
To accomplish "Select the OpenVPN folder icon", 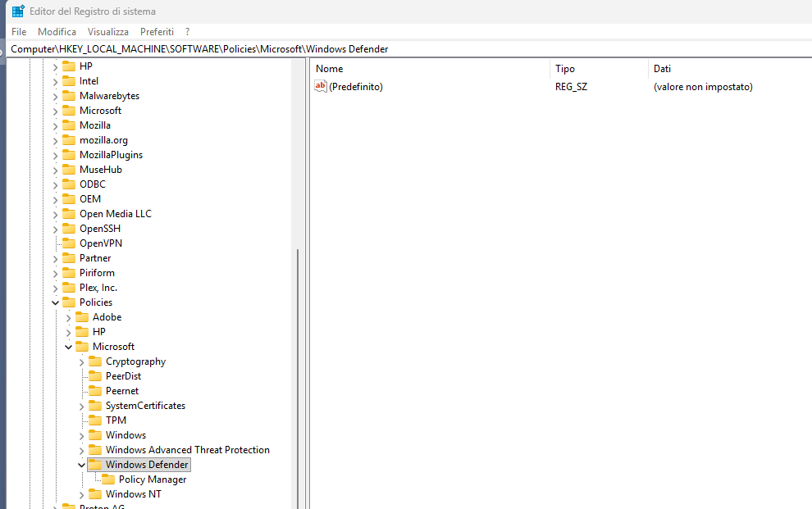I will [x=69, y=243].
